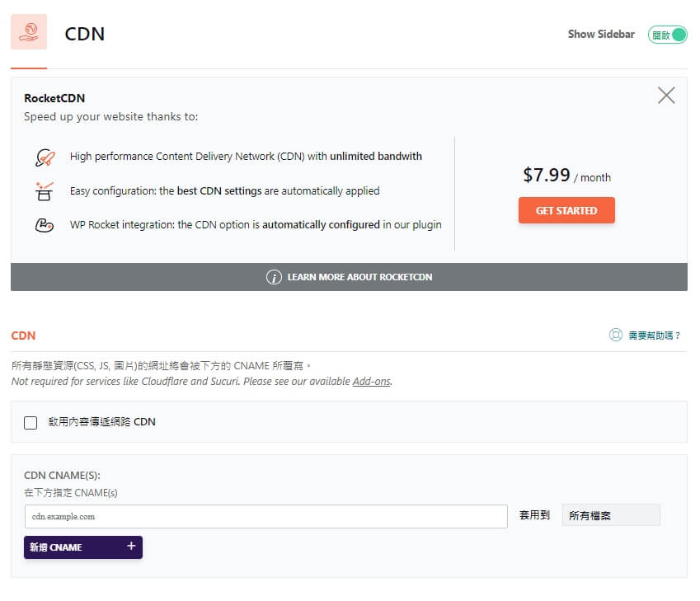Click the $7.99 / month price text

point(566,175)
